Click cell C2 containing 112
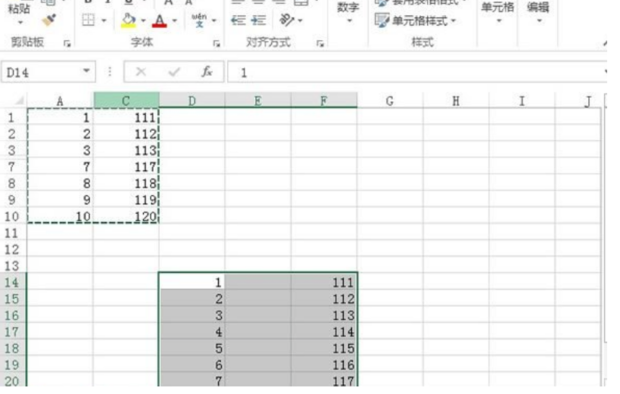 (127, 134)
